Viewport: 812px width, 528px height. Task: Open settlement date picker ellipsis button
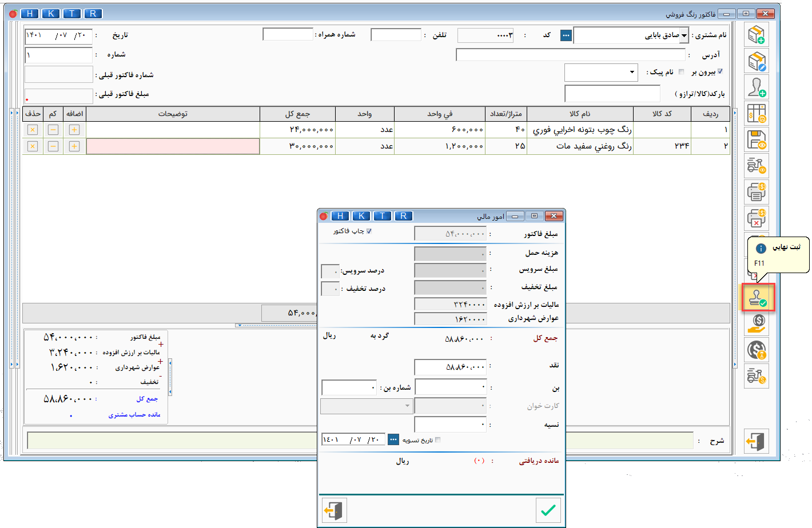393,439
